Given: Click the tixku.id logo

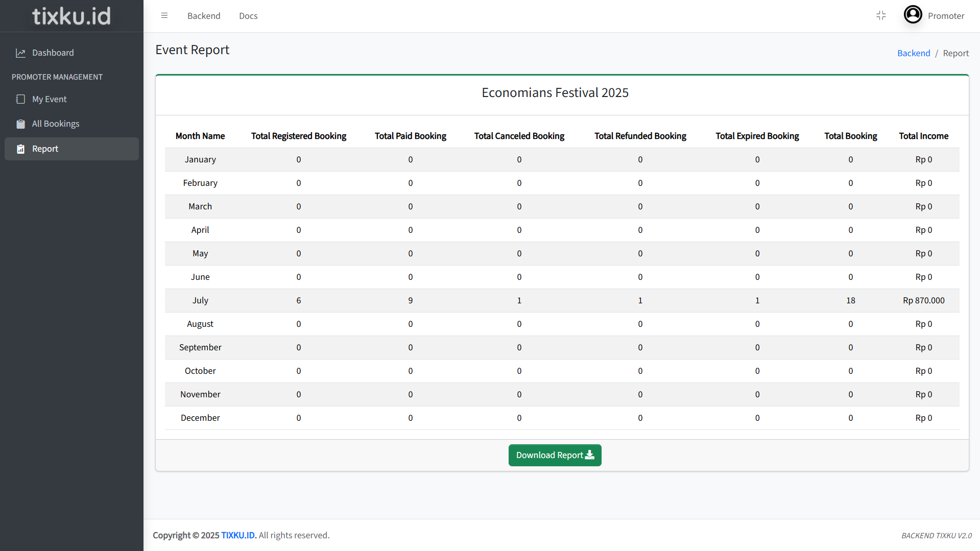Looking at the screenshot, I should click(x=71, y=16).
